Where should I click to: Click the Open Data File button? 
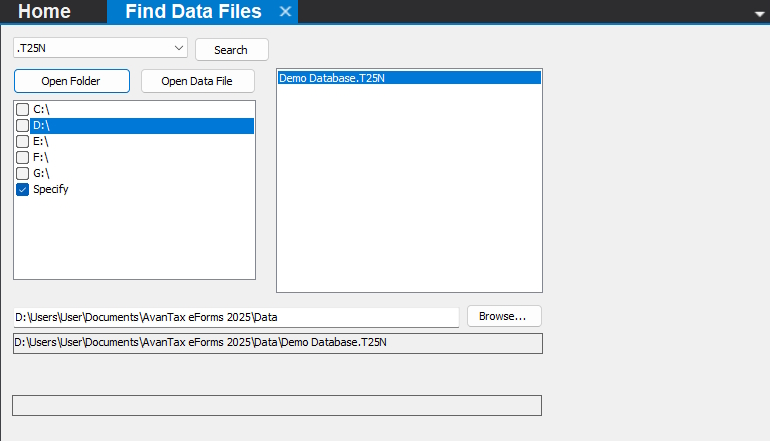click(197, 81)
